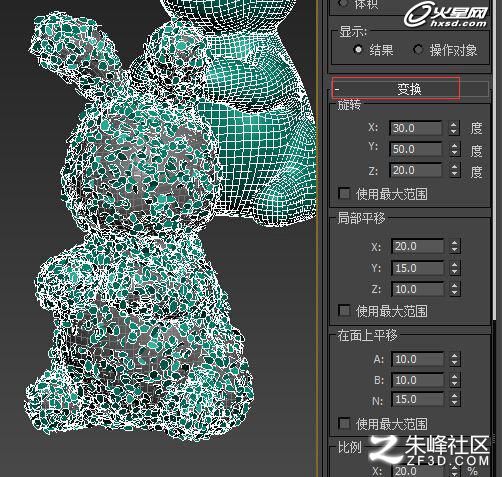Screen dimensions: 502x477
Task: Click the 旋转 X spinner arrows
Action: (x=454, y=128)
